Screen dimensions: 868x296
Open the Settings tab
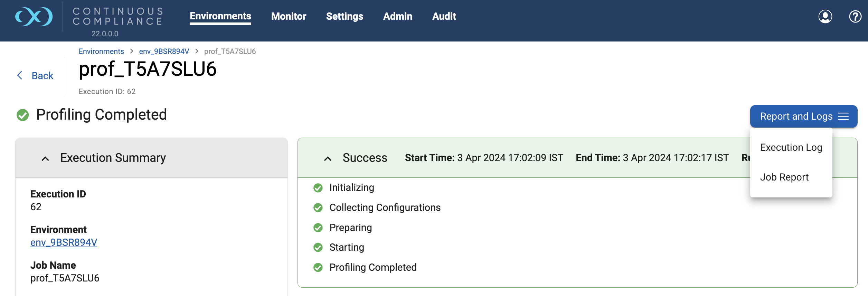345,16
